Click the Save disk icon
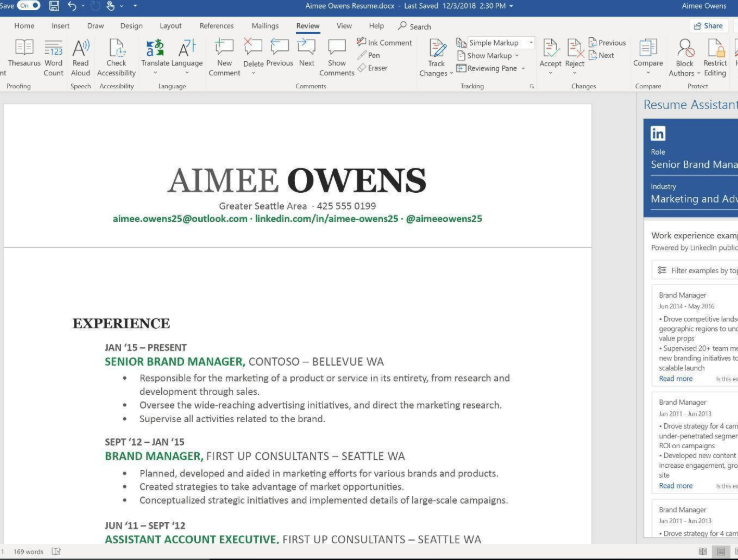Screen dimensions: 738x560 tap(54, 6)
